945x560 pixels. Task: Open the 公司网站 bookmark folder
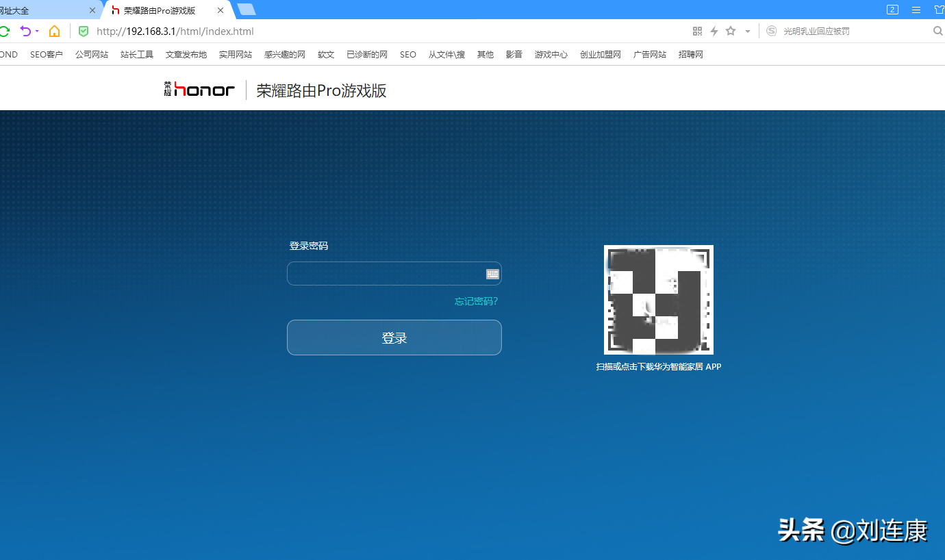pyautogui.click(x=92, y=55)
